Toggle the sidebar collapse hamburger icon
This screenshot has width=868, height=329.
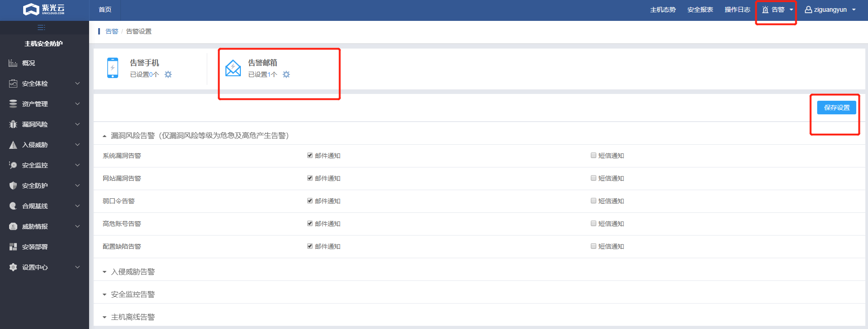[41, 28]
